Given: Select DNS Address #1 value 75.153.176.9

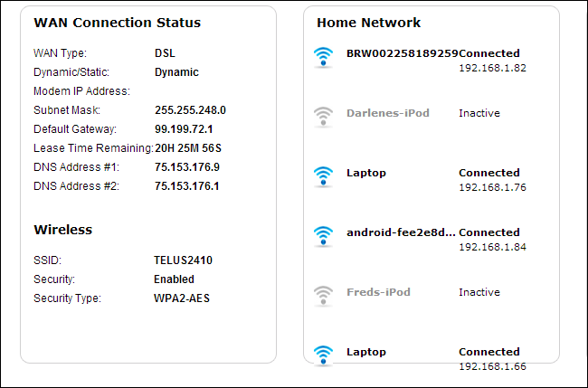Looking at the screenshot, I should (x=186, y=167).
